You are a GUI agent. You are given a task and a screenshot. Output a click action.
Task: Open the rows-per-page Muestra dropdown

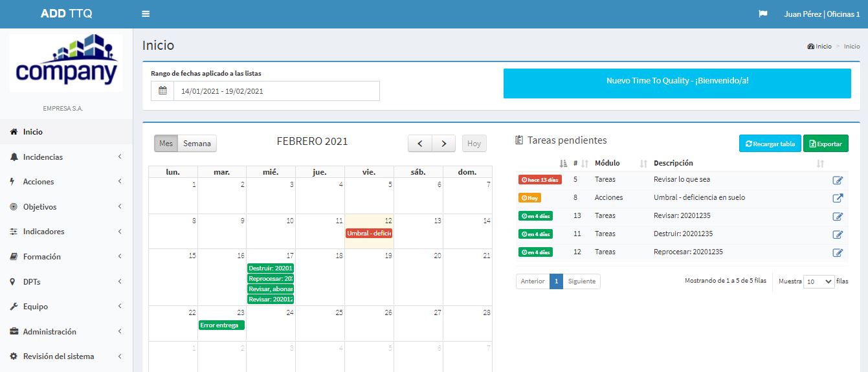pos(818,281)
